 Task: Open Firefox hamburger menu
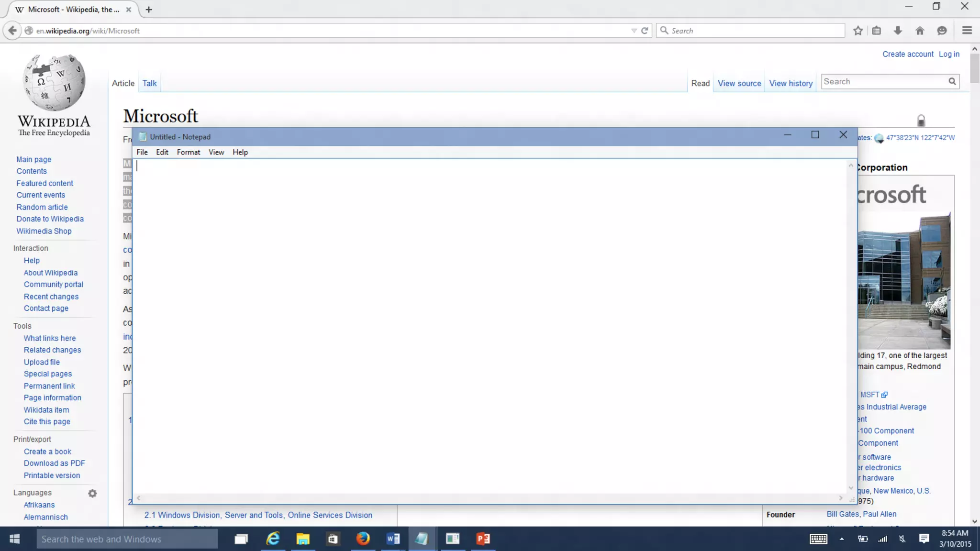967,31
